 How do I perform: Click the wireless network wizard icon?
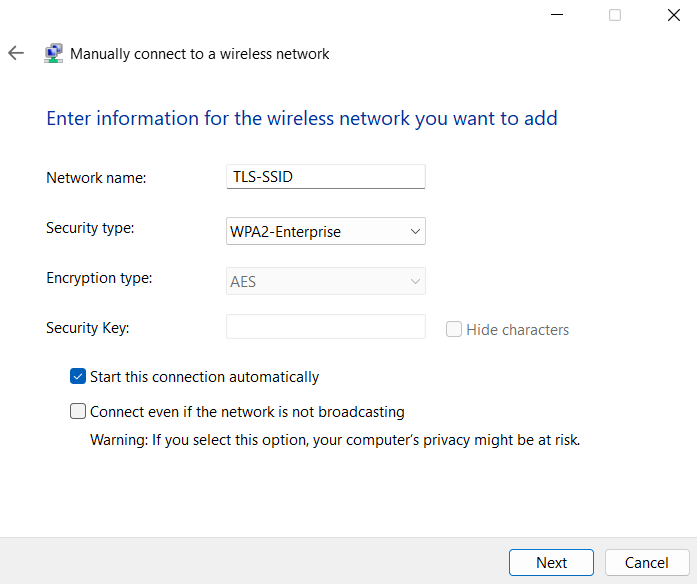54,54
